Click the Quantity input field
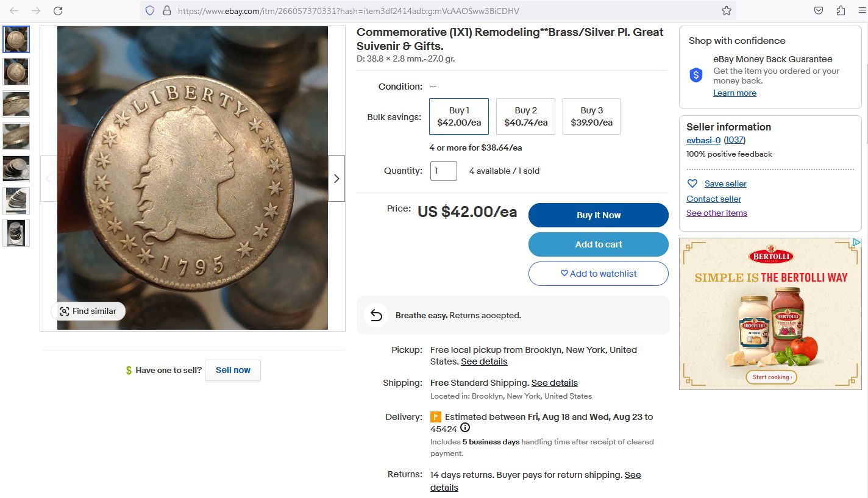868x498 pixels. 443,171
